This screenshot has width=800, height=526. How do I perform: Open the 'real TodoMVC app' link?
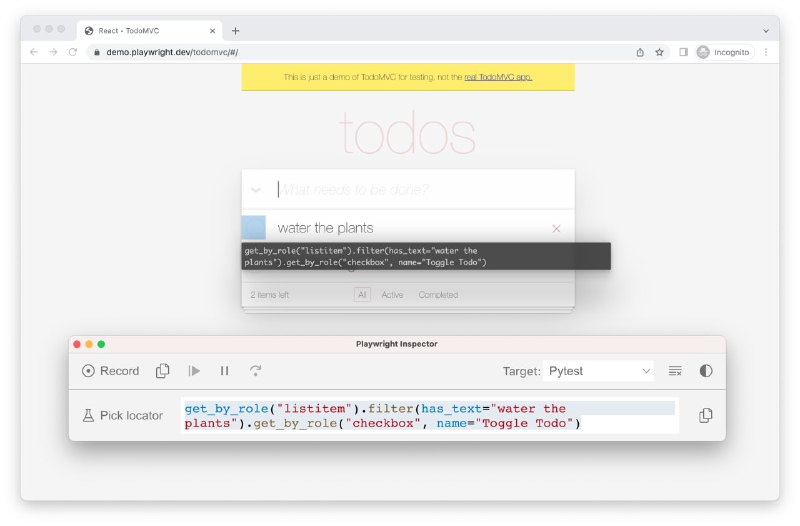point(498,77)
